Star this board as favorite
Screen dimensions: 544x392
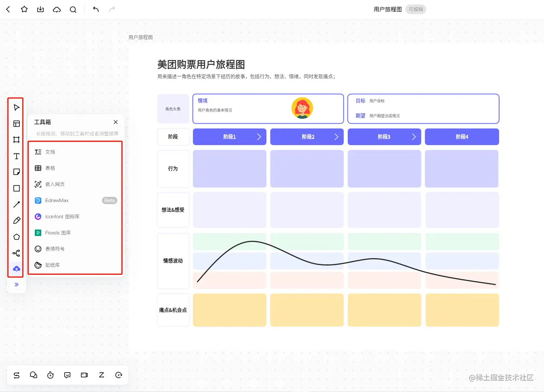[x=24, y=9]
